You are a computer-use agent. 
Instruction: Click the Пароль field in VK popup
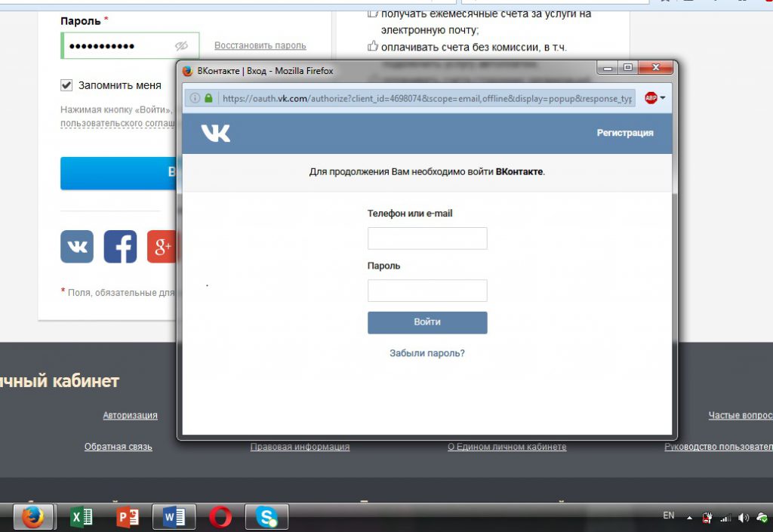427,291
